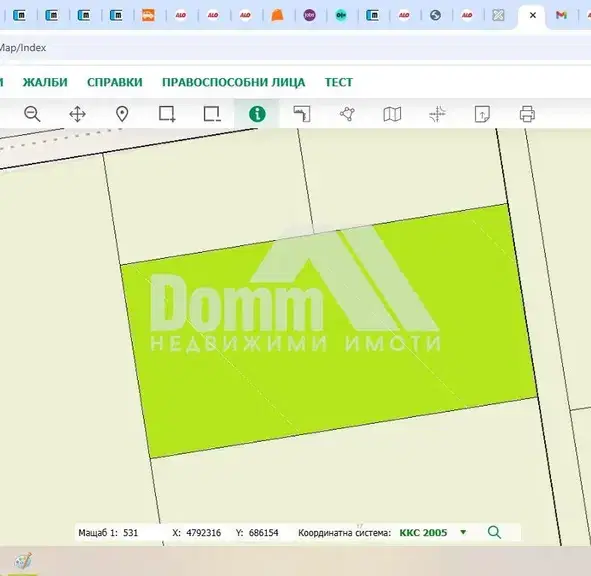This screenshot has height=576, width=591.
Task: Click the browser address bar with Map/Index
Action: [x=296, y=48]
